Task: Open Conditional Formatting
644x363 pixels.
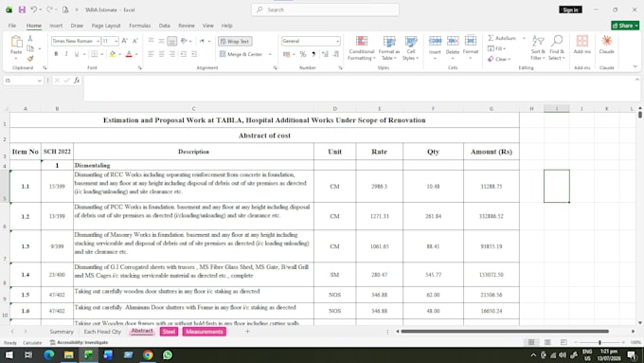Action: pyautogui.click(x=362, y=47)
